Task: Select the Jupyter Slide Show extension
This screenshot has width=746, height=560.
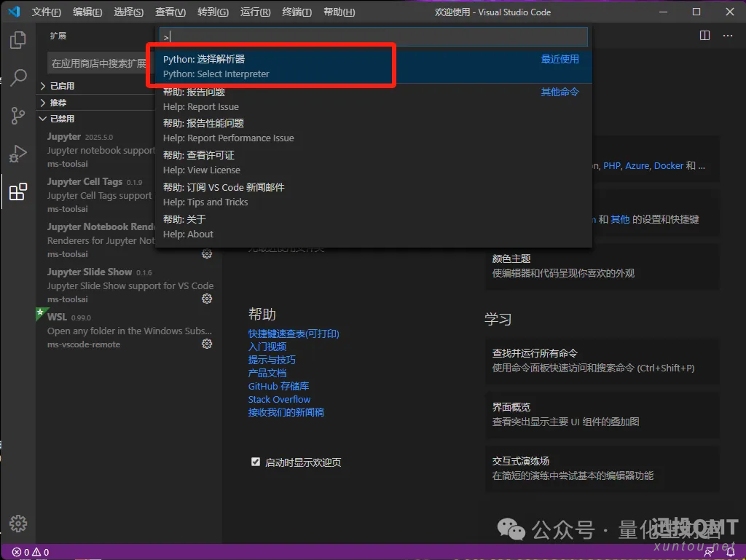Action: (128, 285)
